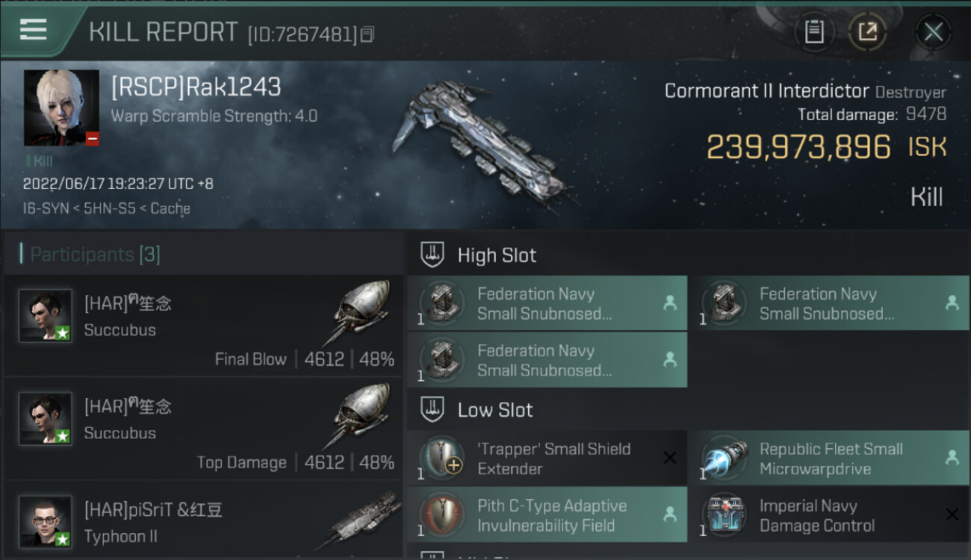Collapse the High Slot section header

point(688,255)
